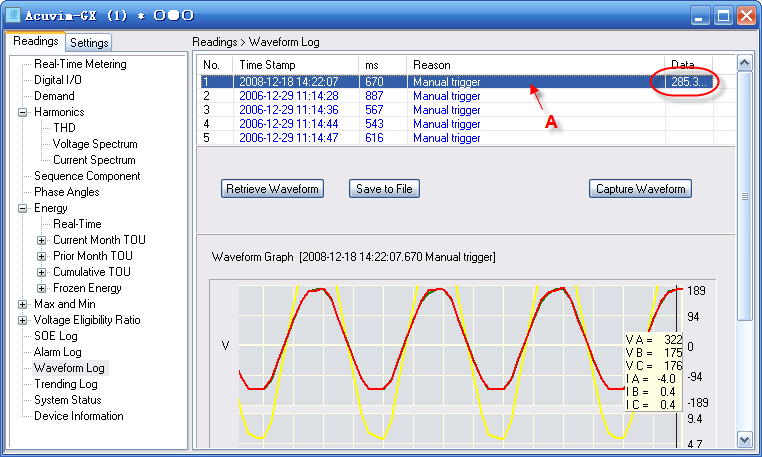Click the 285.3... data cell

pyautogui.click(x=688, y=82)
